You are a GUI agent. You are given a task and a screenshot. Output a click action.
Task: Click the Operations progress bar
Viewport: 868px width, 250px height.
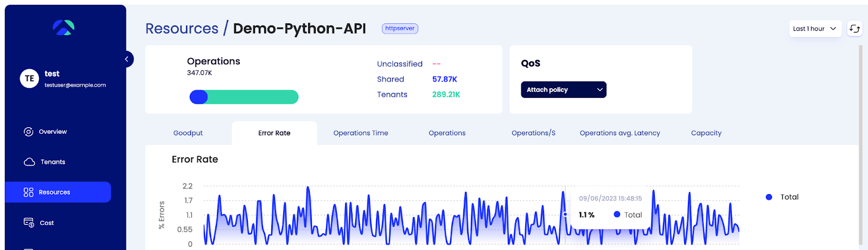coord(244,97)
